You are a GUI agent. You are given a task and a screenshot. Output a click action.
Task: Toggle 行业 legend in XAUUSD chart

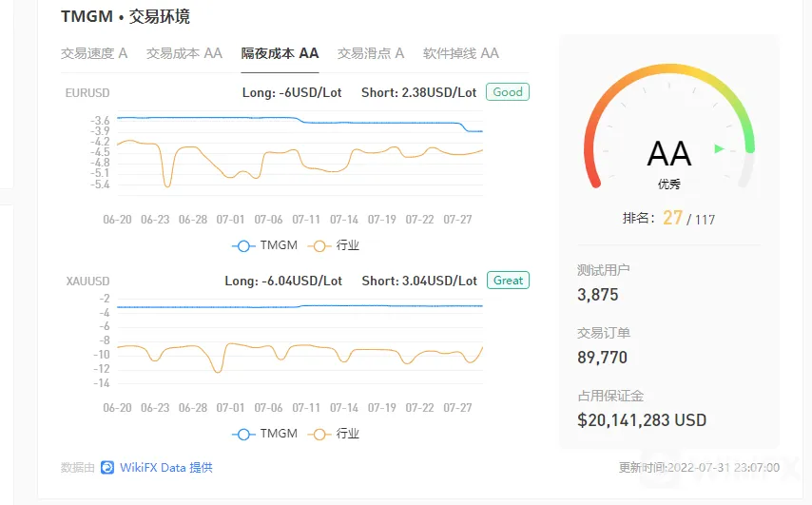[334, 434]
